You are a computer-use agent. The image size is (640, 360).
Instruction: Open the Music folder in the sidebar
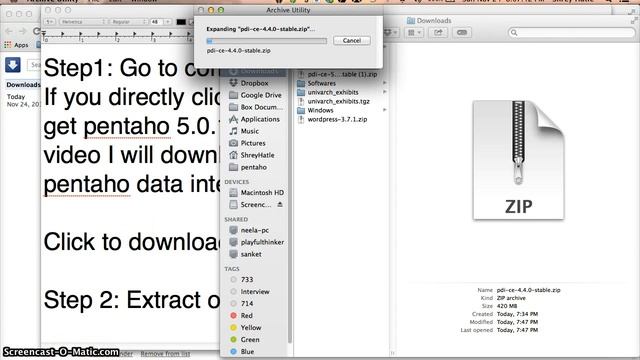click(249, 131)
